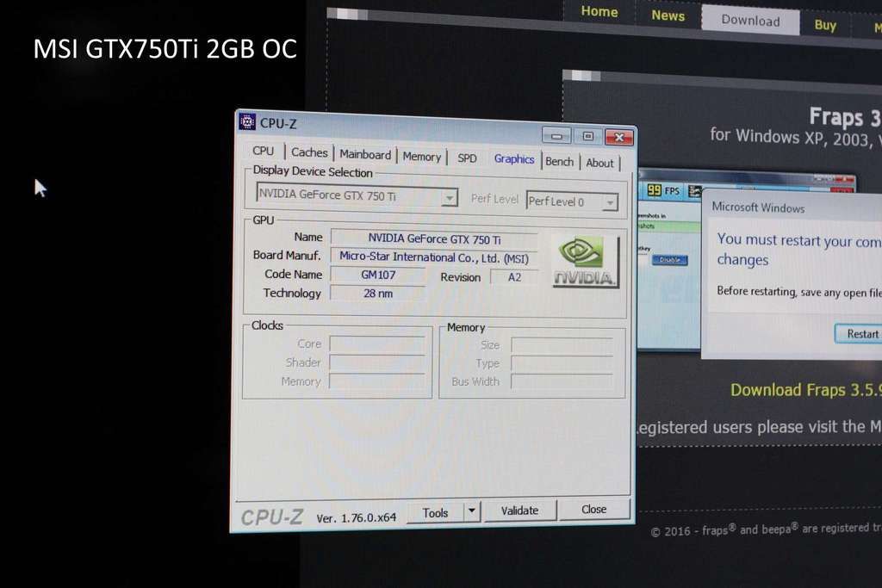Open the News page on Fraps site
The width and height of the screenshot is (882, 588).
point(668,15)
